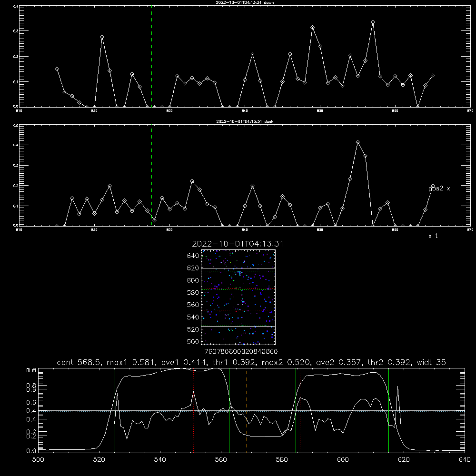Click the left green dashed line in dusk plot

(151, 175)
